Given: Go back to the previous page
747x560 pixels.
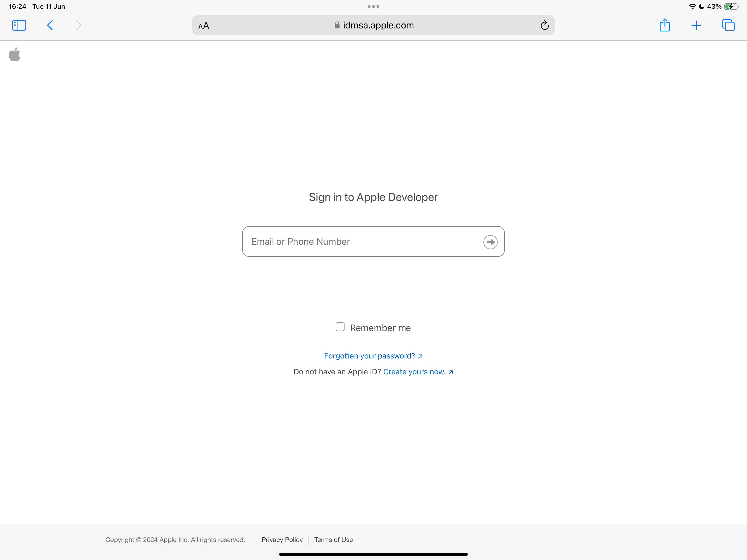Looking at the screenshot, I should (50, 25).
